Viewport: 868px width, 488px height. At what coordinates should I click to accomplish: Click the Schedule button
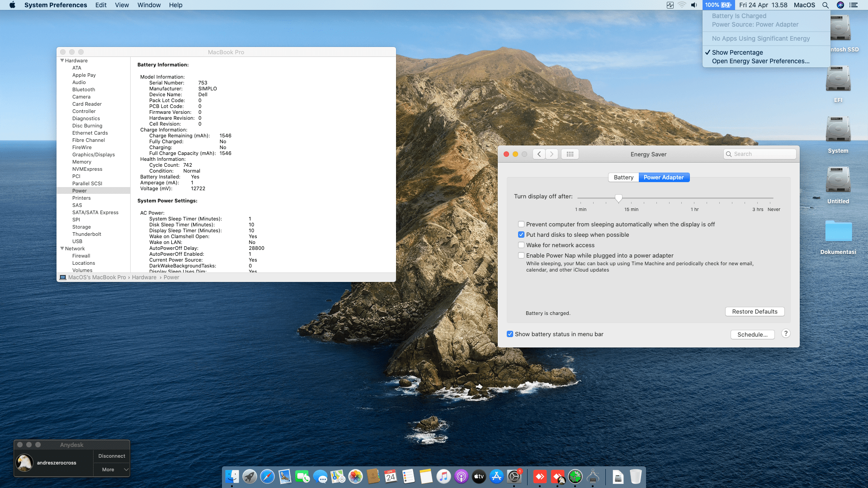click(752, 334)
